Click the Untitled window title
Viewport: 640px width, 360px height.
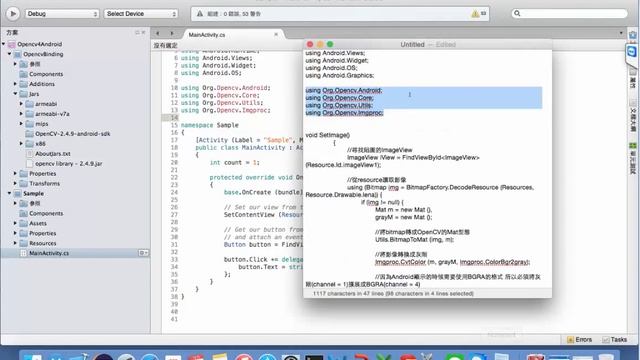point(412,44)
